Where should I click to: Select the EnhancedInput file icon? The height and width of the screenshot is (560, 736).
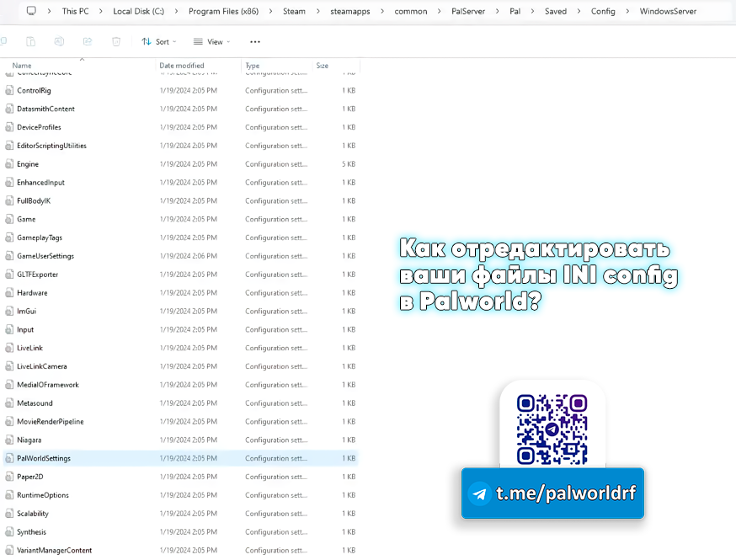[x=9, y=183]
